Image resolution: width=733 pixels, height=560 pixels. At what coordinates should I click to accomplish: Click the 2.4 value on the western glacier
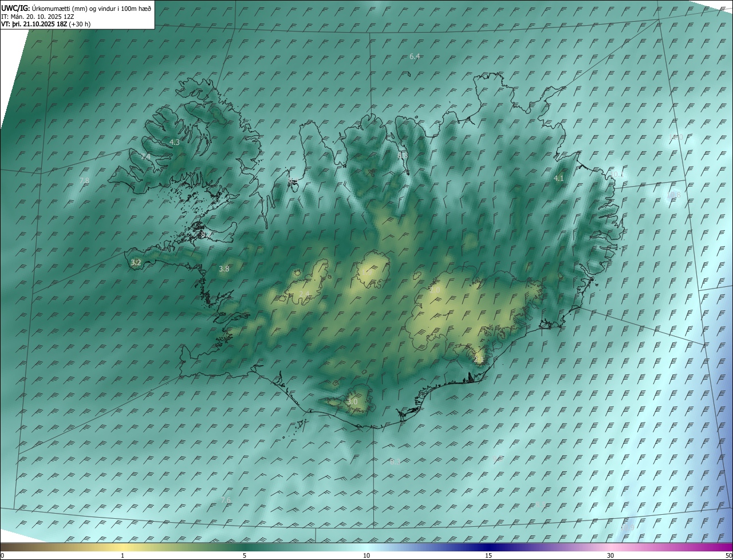tap(304, 294)
